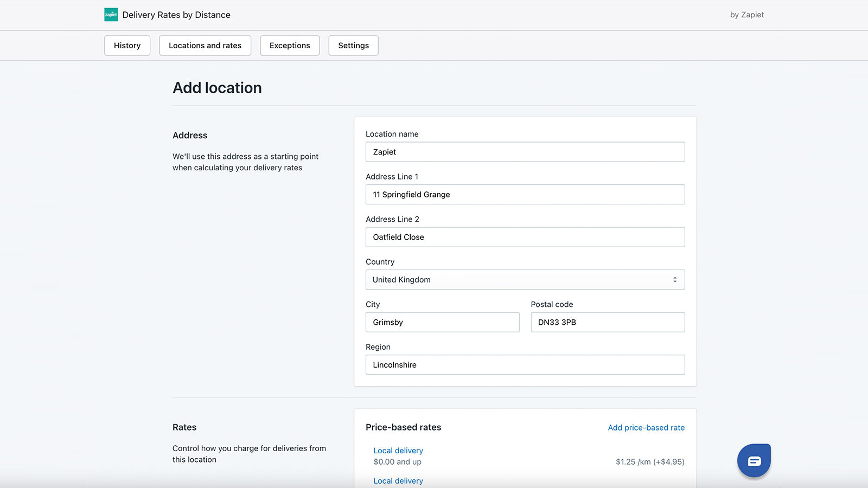Edit the Address Line 2 field

click(525, 237)
